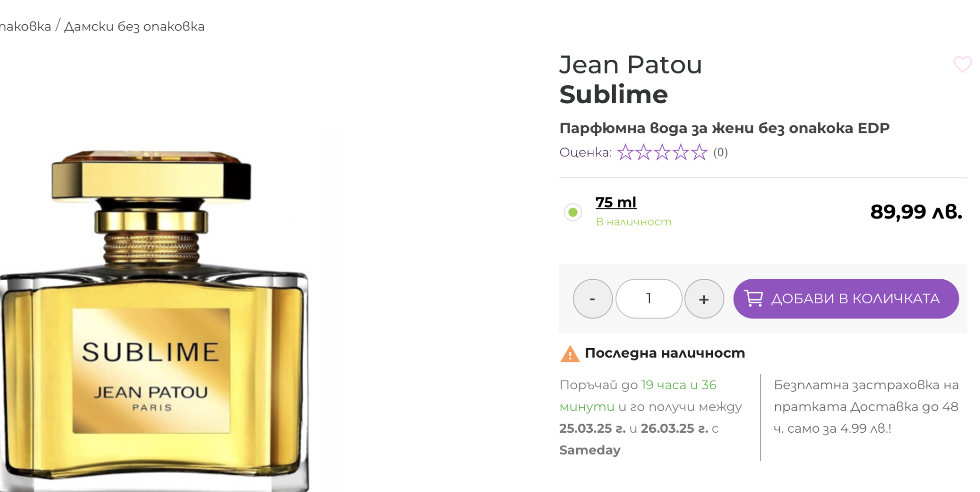Open the review count (0) link
Image resolution: width=980 pixels, height=492 pixels.
(x=720, y=153)
